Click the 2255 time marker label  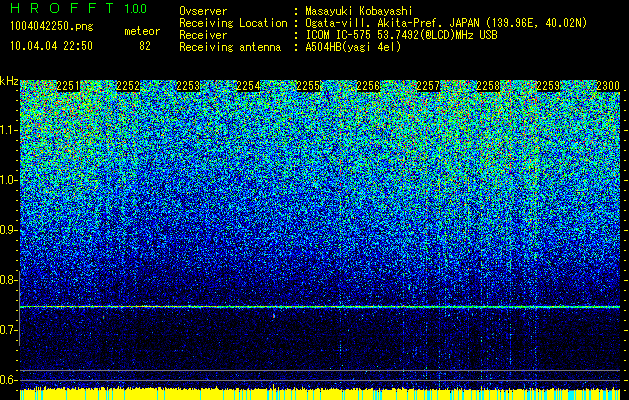click(308, 86)
